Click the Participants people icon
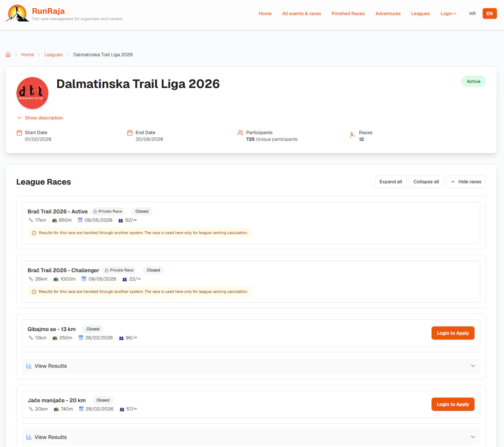The image size is (504, 447). [x=240, y=133]
